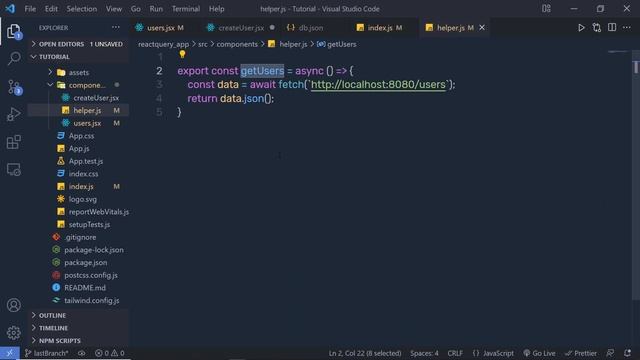This screenshot has height=360, width=640.
Task: Click the lightbulb code action icon
Action: pyautogui.click(x=182, y=54)
